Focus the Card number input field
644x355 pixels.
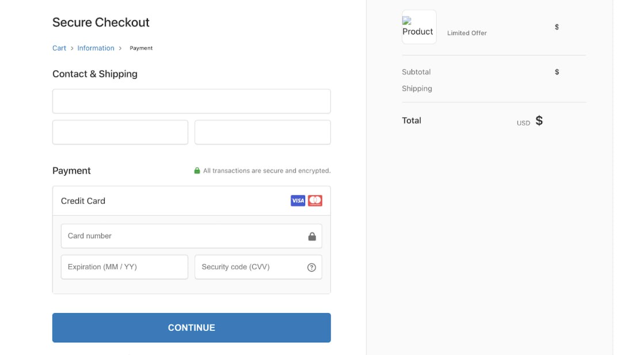tap(192, 236)
